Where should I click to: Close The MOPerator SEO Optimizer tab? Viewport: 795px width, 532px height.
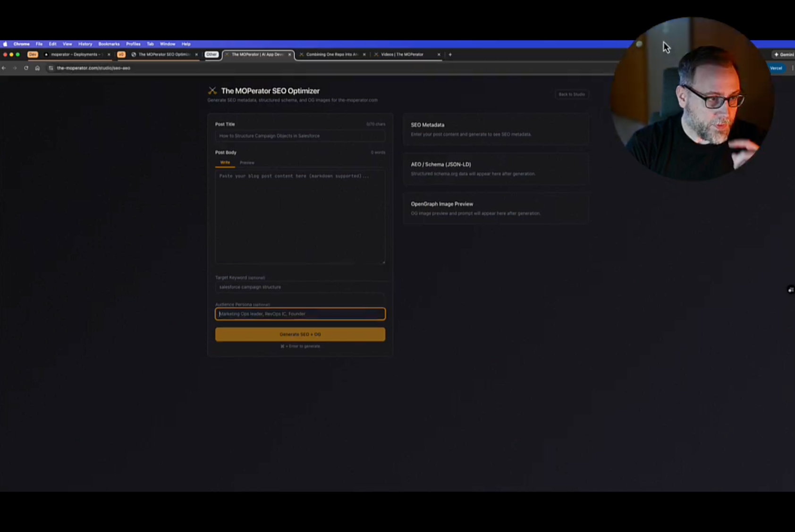coord(196,54)
